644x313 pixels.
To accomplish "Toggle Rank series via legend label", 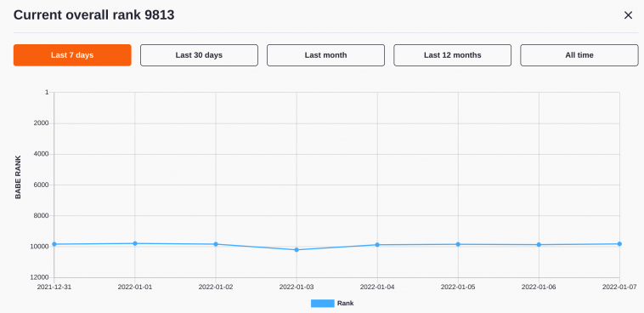I will click(x=346, y=304).
